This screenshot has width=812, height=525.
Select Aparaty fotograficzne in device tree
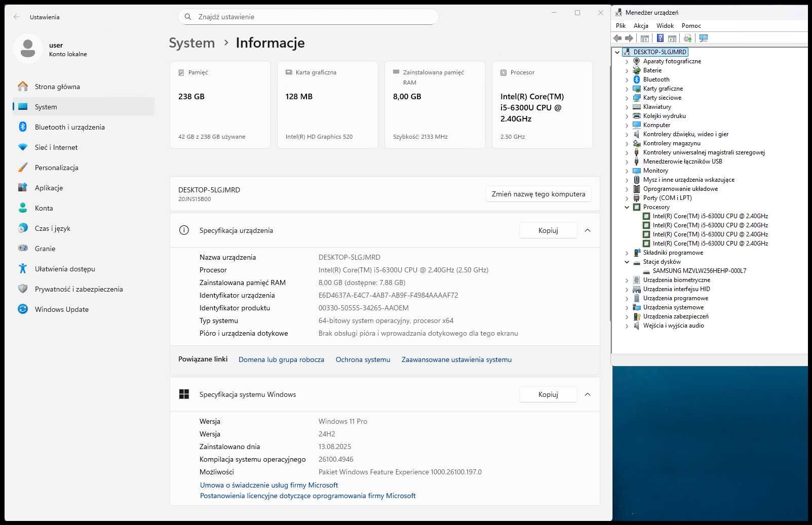click(672, 61)
